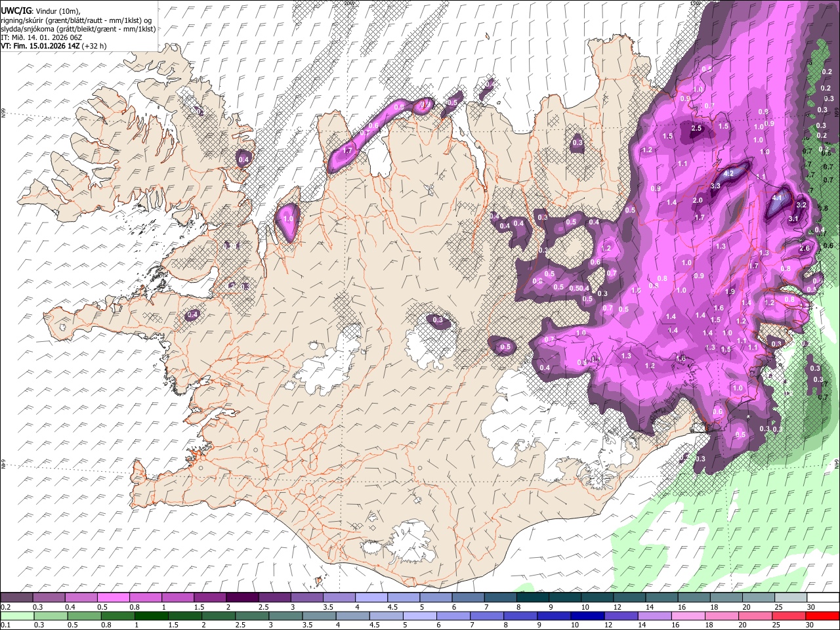This screenshot has height=630, width=840.
Task: Click the '2.0' precipitation value on the map
Action: [698, 201]
